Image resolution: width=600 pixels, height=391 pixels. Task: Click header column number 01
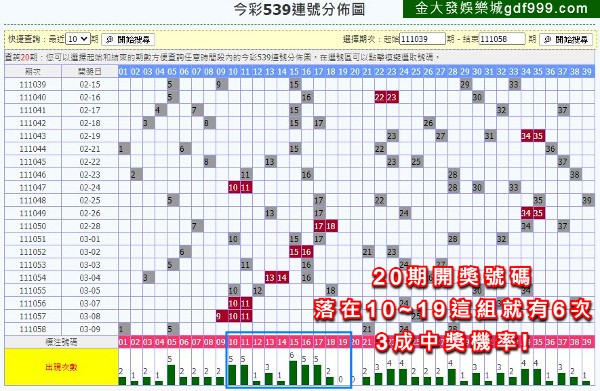coord(123,72)
